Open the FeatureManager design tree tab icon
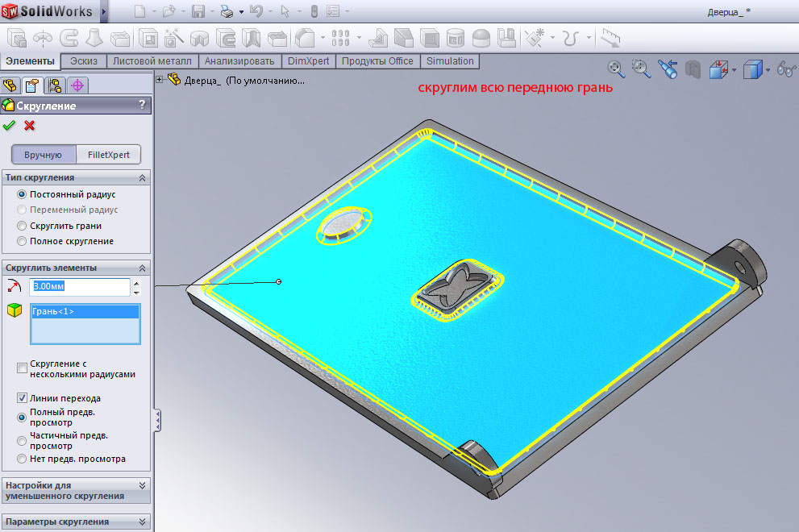The width and height of the screenshot is (799, 532). [10, 85]
